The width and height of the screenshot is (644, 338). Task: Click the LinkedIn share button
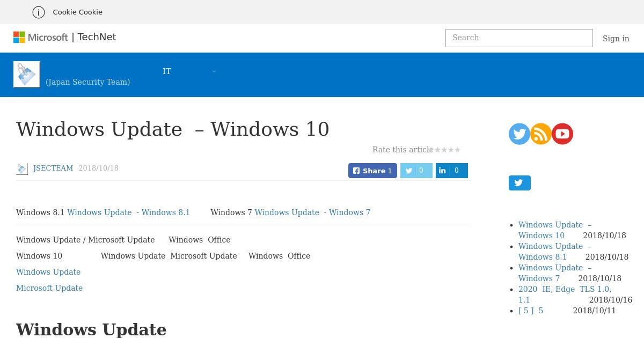click(x=451, y=171)
